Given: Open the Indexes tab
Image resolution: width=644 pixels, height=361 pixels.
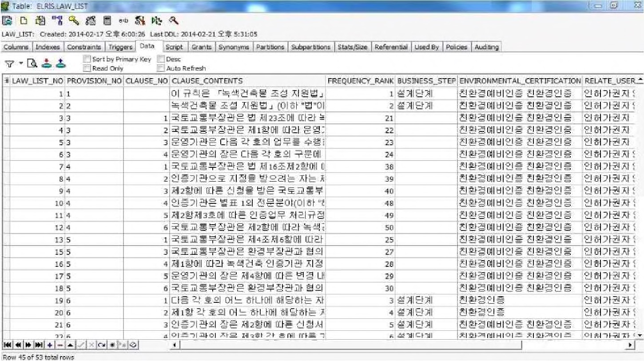Looking at the screenshot, I should (47, 47).
